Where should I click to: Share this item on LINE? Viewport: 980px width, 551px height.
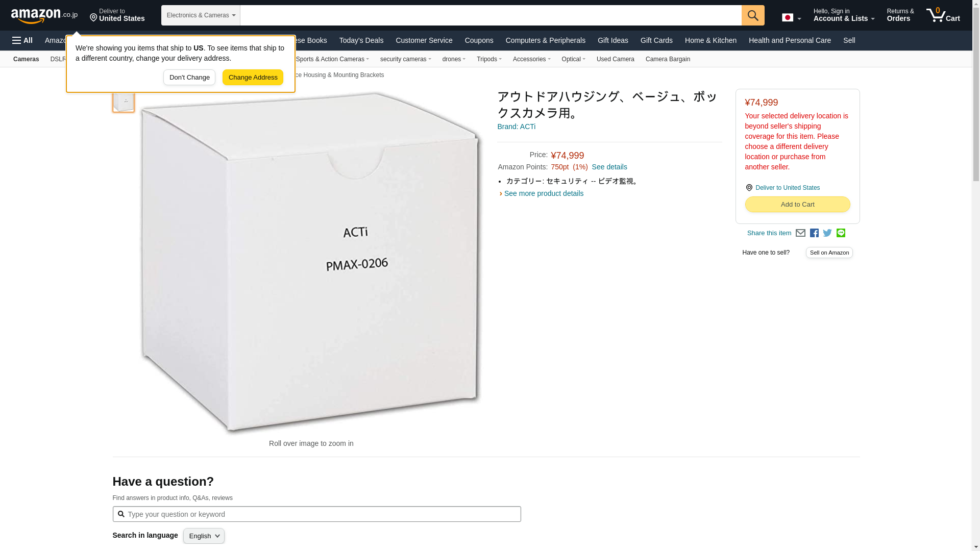pos(841,233)
